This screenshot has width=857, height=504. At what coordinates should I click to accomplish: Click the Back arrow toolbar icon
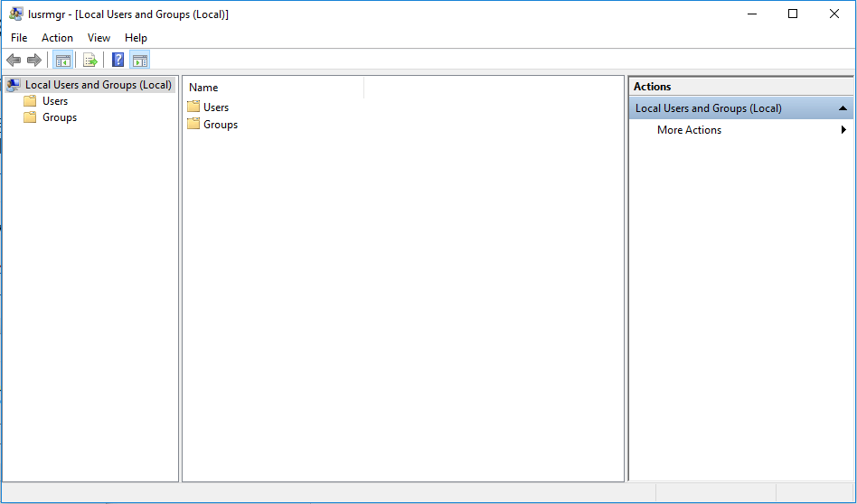click(14, 61)
